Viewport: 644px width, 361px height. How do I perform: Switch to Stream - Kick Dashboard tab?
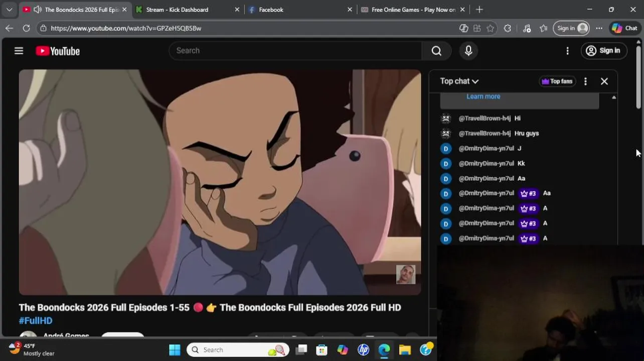178,10
